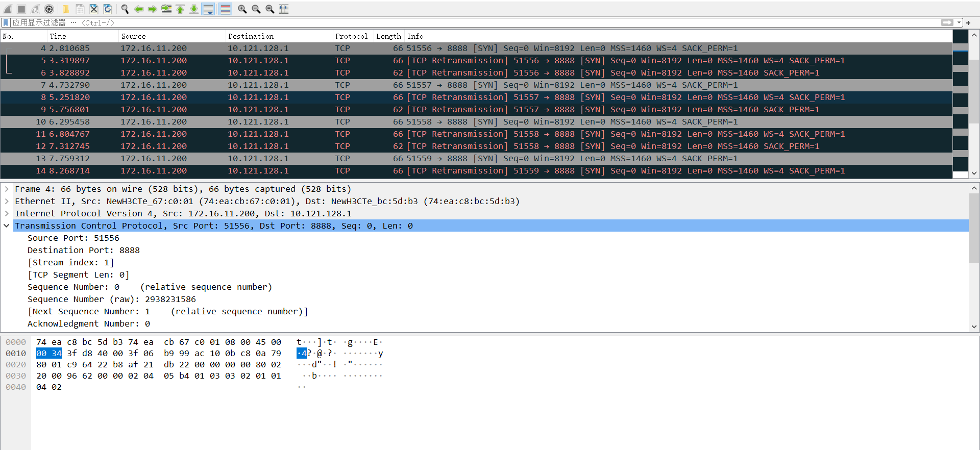Sort packets by Info column header
980x450 pixels.
(678, 36)
